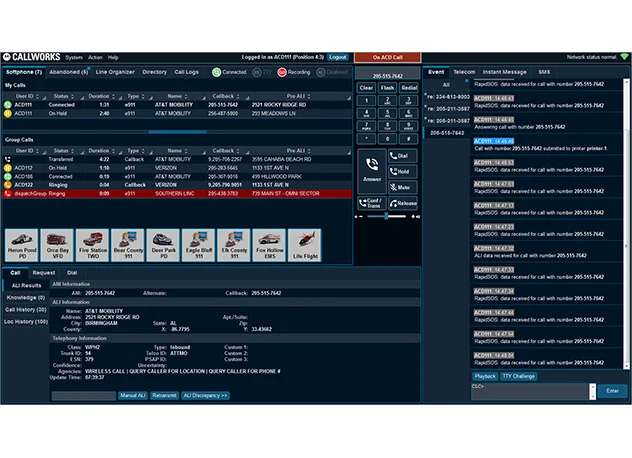Viewport: 632px width, 458px height.
Task: Adjust the volume slider below the keypad
Action: point(386,216)
